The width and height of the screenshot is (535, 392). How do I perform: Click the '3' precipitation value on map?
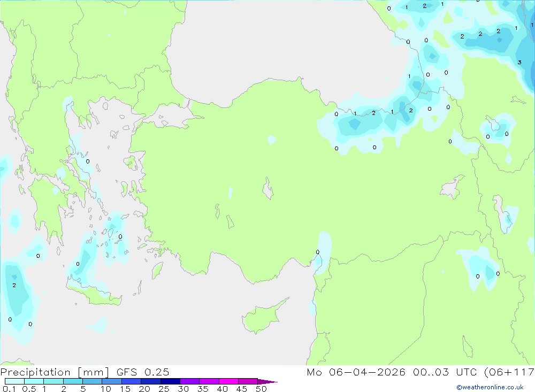coord(519,63)
